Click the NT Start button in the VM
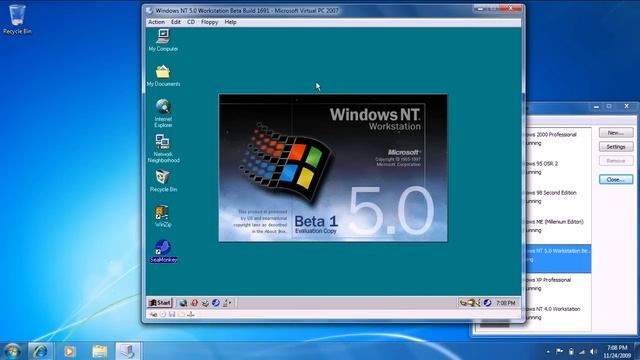This screenshot has width=640, height=360. coord(160,303)
